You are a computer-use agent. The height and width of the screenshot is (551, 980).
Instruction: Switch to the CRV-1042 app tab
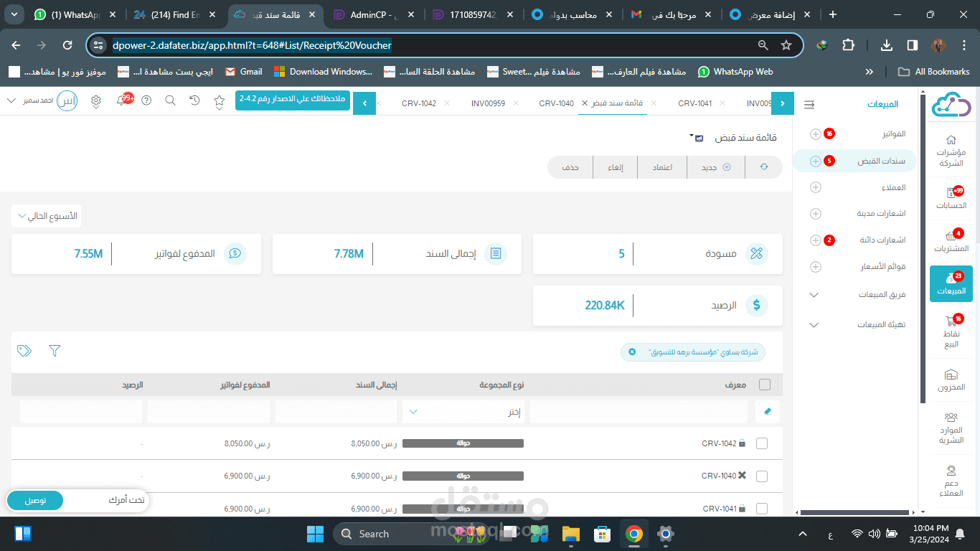click(419, 103)
